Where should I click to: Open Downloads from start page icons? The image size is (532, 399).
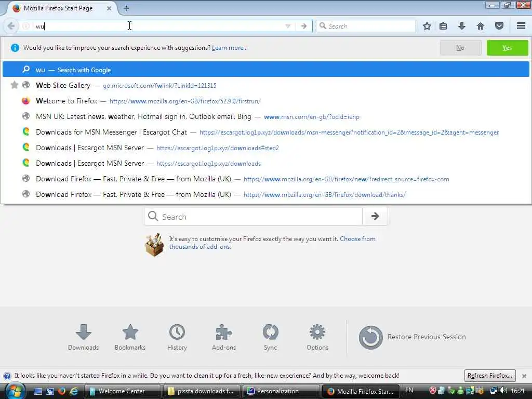click(x=84, y=337)
